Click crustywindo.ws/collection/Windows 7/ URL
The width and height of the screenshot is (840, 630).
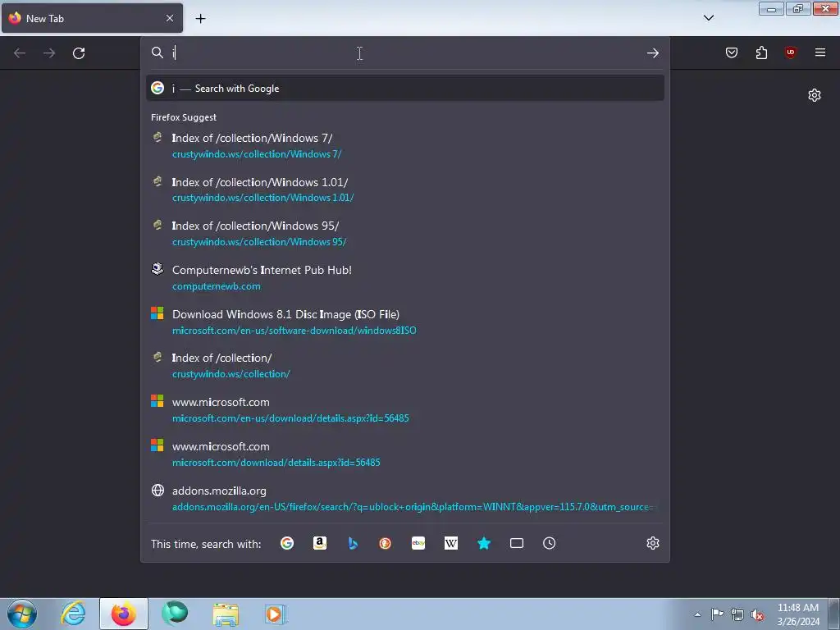pyautogui.click(x=257, y=154)
